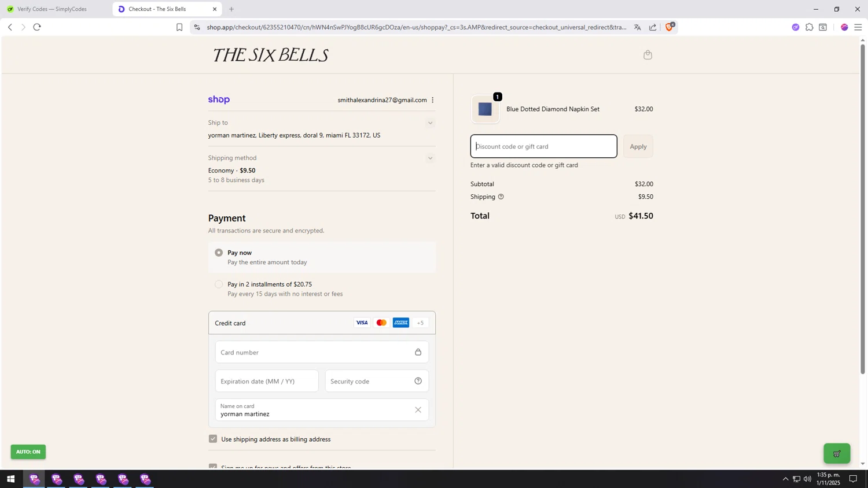Click the Expiration date field
Screen dimensions: 868x488
click(267, 381)
